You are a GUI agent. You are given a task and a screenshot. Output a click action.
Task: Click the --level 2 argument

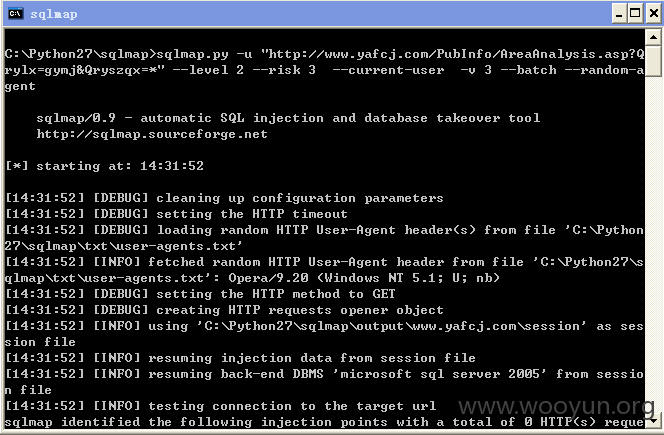pyautogui.click(x=208, y=70)
